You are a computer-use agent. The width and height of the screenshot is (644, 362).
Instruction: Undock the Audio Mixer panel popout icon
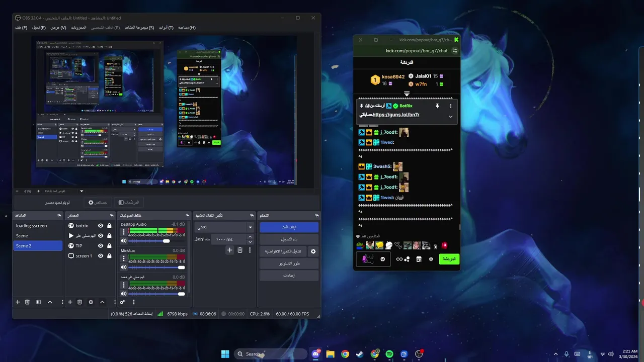[x=188, y=215]
